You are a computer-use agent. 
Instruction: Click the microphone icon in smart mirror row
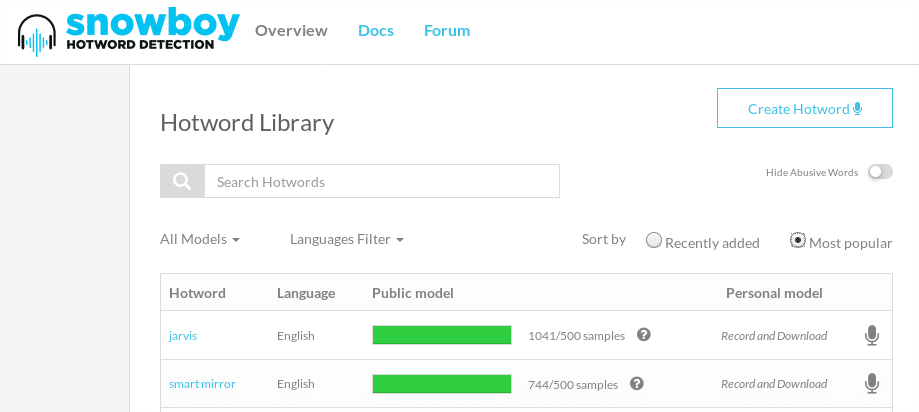pyautogui.click(x=872, y=384)
